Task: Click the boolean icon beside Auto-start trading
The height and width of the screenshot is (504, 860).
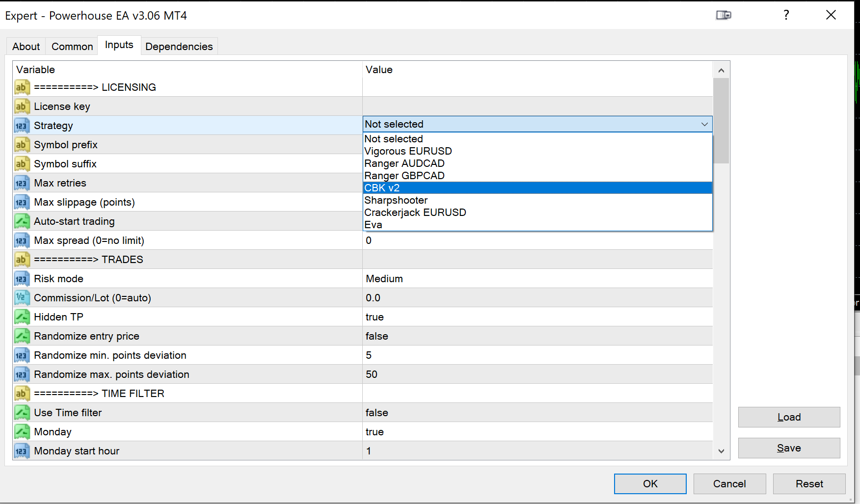Action: [x=22, y=221]
